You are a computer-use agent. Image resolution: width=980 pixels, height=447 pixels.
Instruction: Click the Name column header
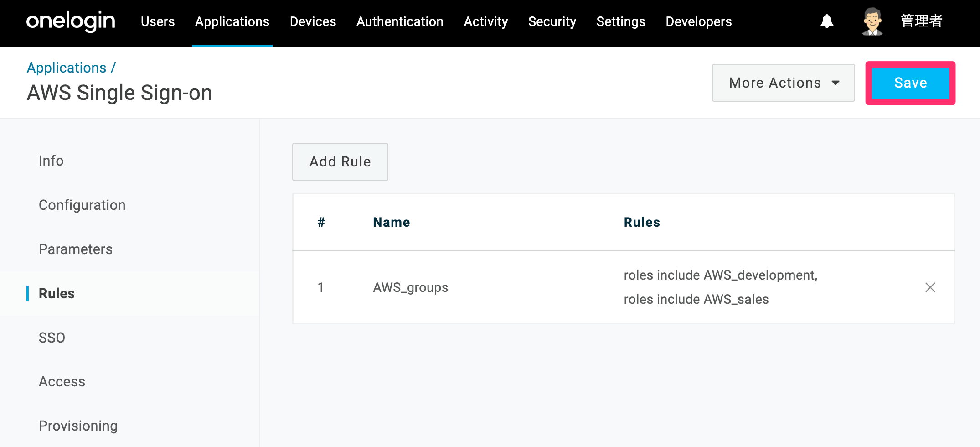[x=392, y=222]
